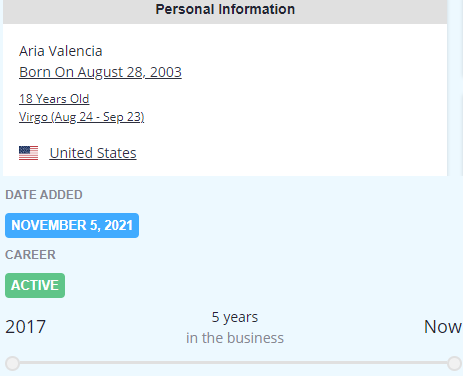
Task: Click the green ACTIVE career badge
Action: 35,285
